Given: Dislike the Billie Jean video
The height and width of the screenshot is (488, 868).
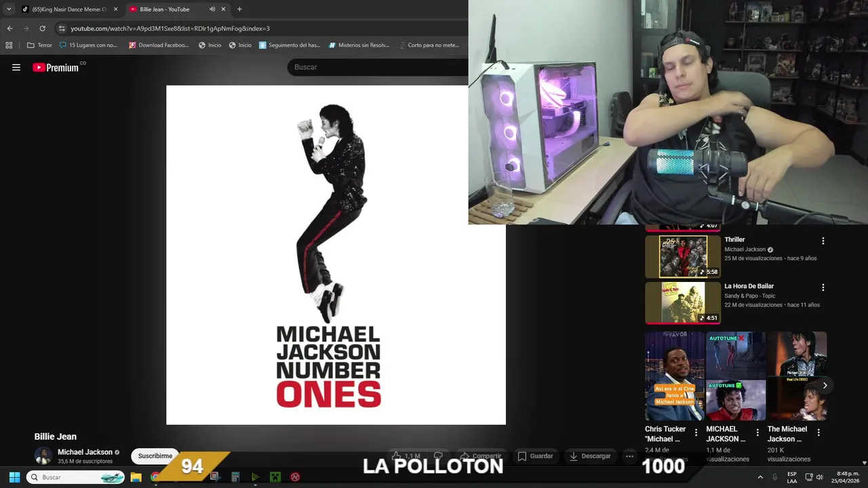Looking at the screenshot, I should 438,456.
